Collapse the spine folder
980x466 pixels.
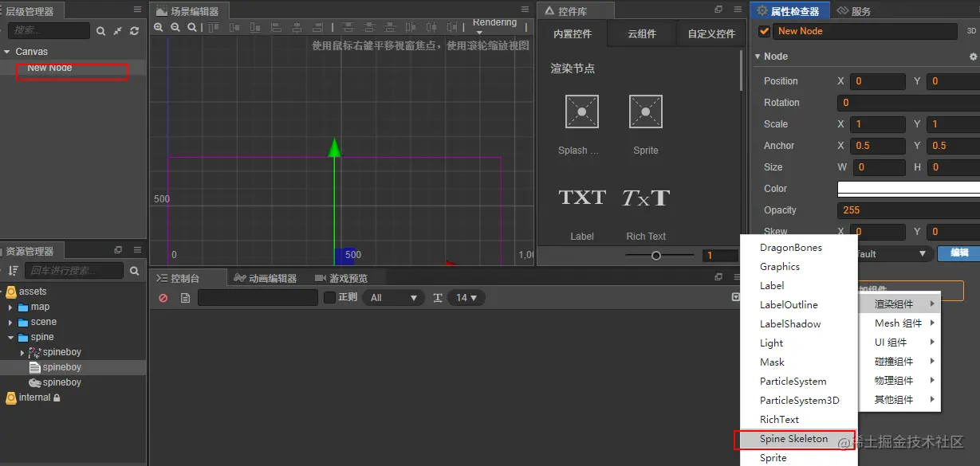click(10, 337)
